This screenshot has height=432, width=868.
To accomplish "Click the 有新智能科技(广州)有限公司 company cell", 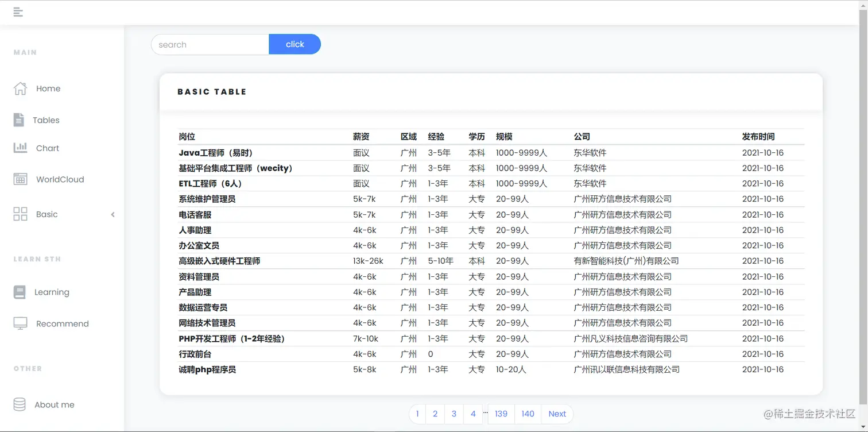I will pos(626,261).
